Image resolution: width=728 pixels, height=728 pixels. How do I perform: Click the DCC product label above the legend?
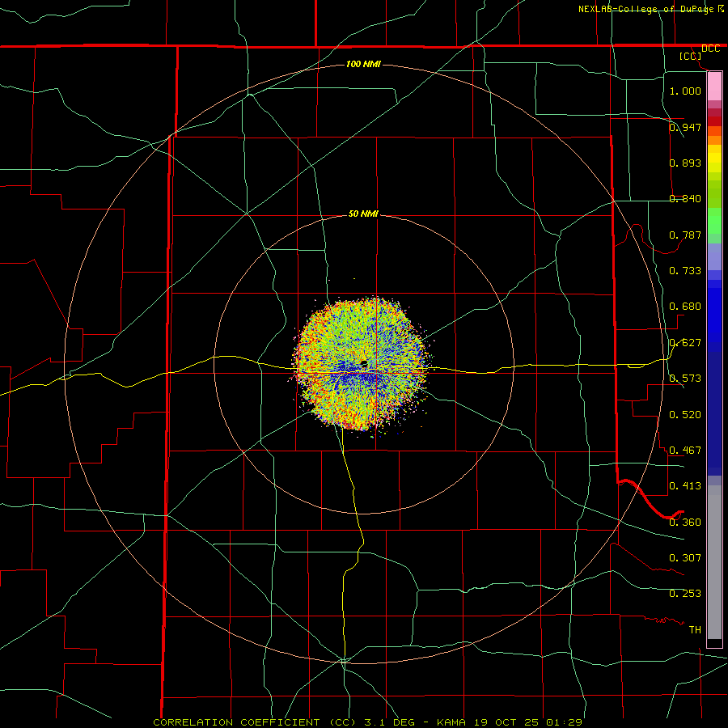[x=710, y=49]
